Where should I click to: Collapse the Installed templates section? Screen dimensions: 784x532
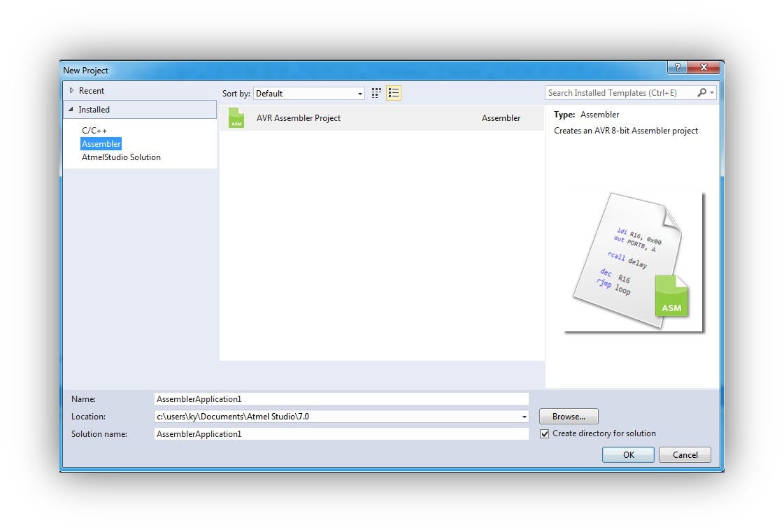pyautogui.click(x=72, y=109)
